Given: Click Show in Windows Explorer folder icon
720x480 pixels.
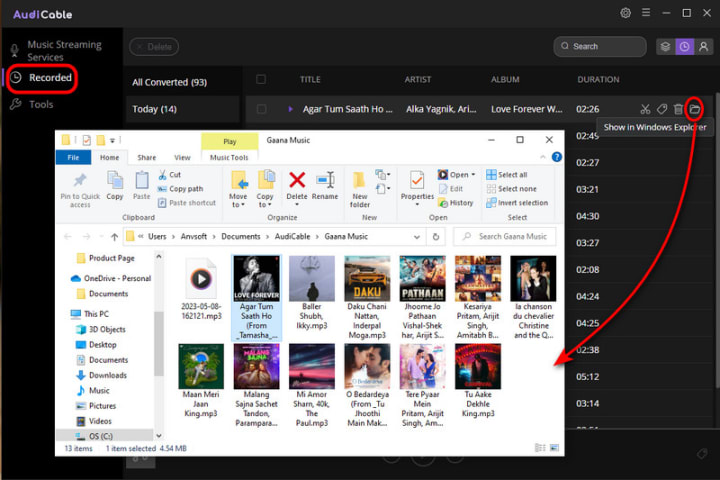Looking at the screenshot, I should click(x=694, y=109).
